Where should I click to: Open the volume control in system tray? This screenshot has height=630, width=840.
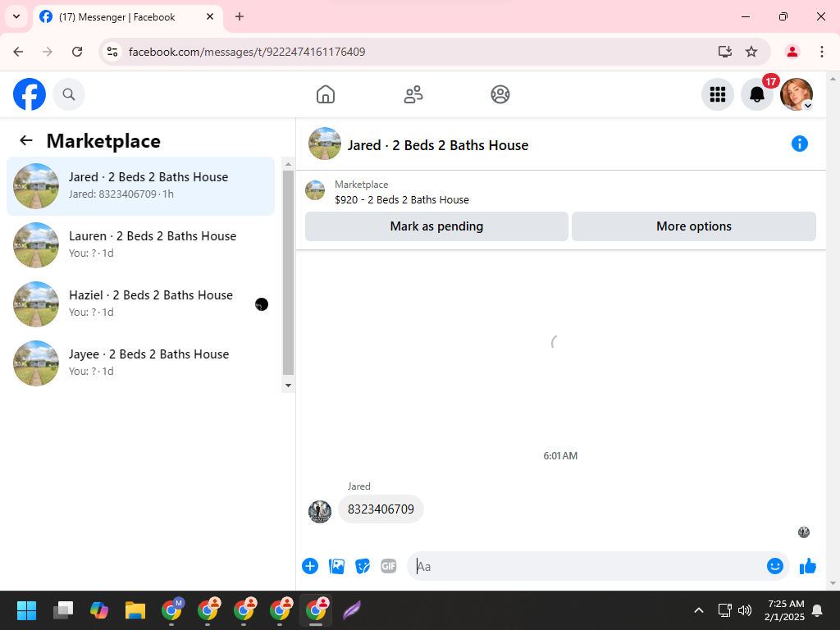coord(745,610)
